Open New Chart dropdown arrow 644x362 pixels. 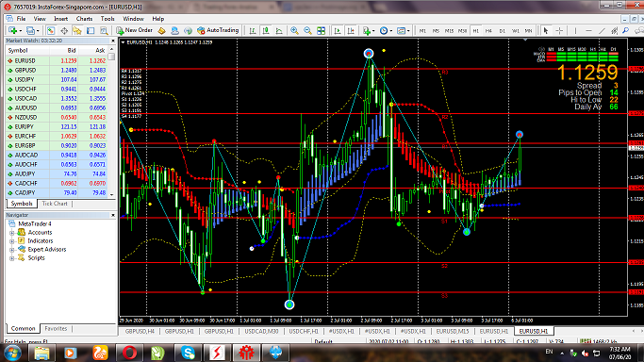(20, 31)
